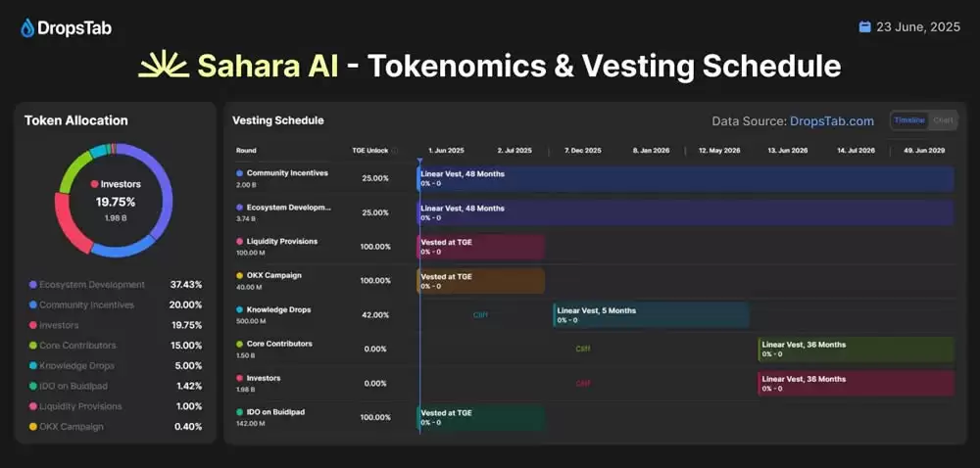Viewport: 980px width, 468px height.
Task: Select the blue current-date marker atop the timeline
Action: pos(419,162)
